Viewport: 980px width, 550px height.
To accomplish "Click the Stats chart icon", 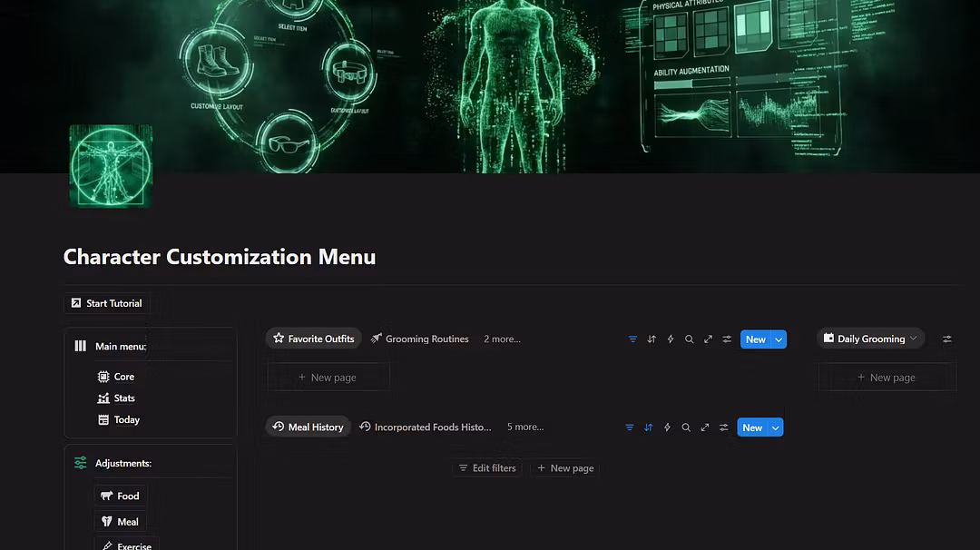I will click(x=103, y=398).
